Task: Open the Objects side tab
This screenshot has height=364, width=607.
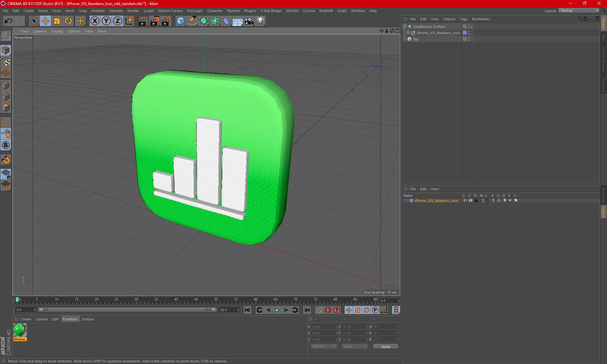Action: (x=604, y=24)
